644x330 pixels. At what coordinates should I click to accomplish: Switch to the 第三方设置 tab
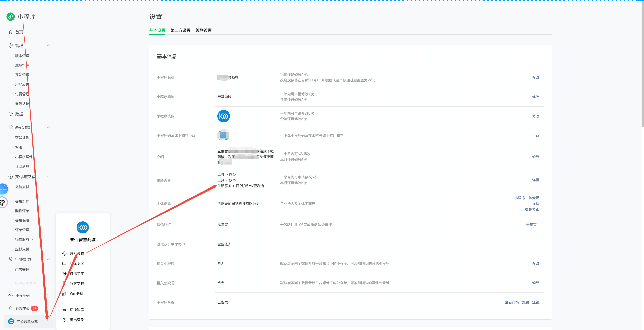click(180, 30)
